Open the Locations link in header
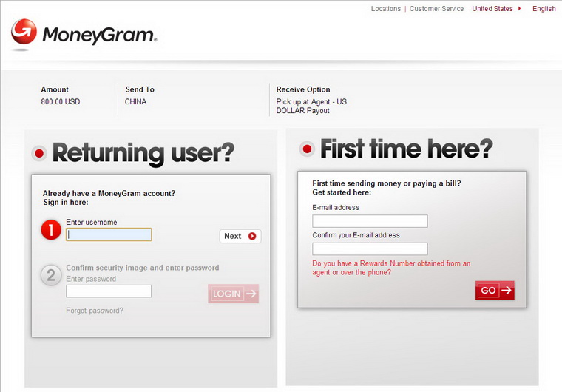The image size is (562, 392). (385, 9)
